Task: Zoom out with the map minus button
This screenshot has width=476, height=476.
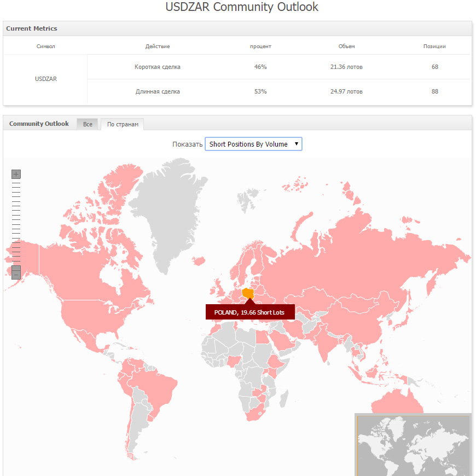Action: (16, 275)
